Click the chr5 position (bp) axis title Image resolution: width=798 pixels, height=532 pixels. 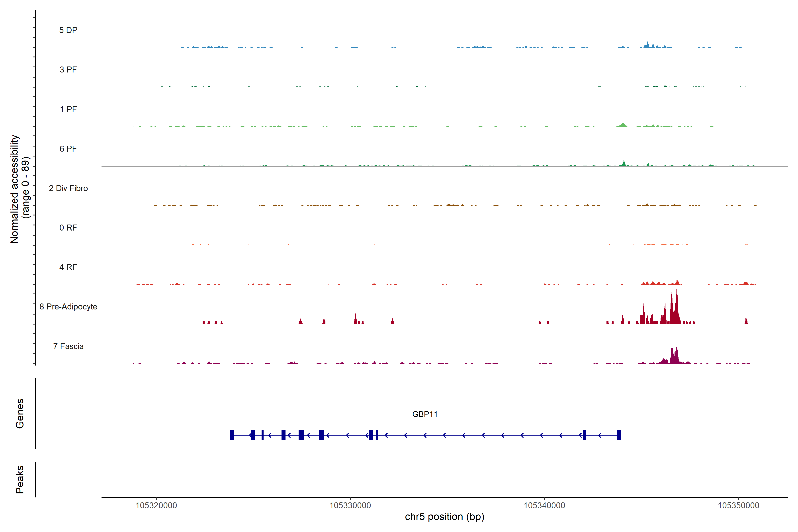[x=444, y=517]
